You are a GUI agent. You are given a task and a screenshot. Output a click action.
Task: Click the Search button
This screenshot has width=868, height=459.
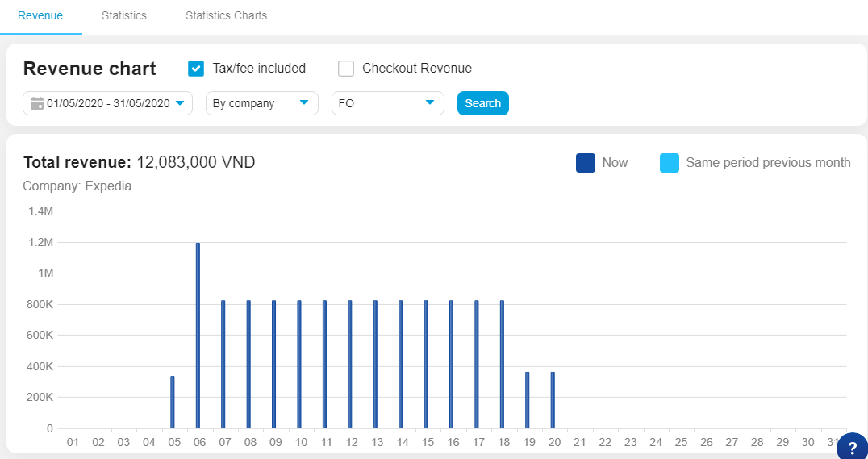click(x=482, y=103)
